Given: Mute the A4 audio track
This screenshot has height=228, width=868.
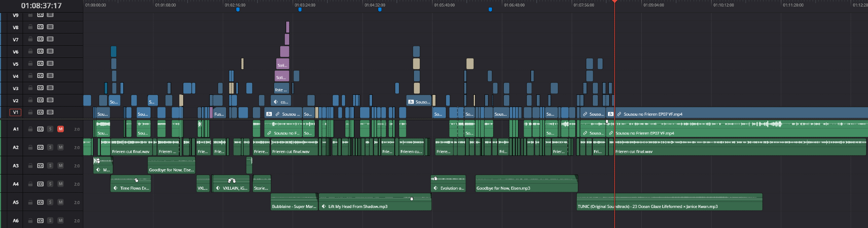Looking at the screenshot, I should pos(60,184).
